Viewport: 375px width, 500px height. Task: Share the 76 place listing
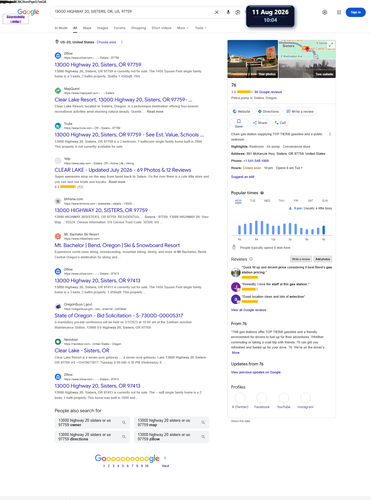pos(260,123)
